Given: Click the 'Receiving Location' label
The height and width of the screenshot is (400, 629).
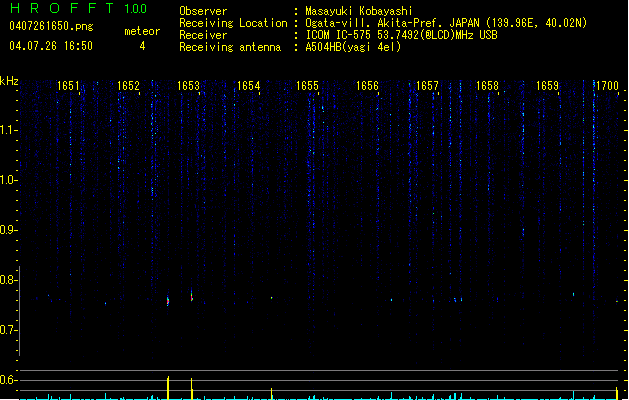Looking at the screenshot, I should (x=233, y=23).
